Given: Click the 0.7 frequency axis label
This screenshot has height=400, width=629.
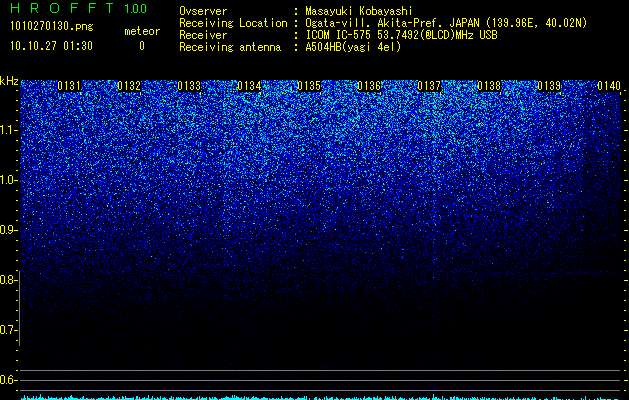Looking at the screenshot, I should [8, 330].
